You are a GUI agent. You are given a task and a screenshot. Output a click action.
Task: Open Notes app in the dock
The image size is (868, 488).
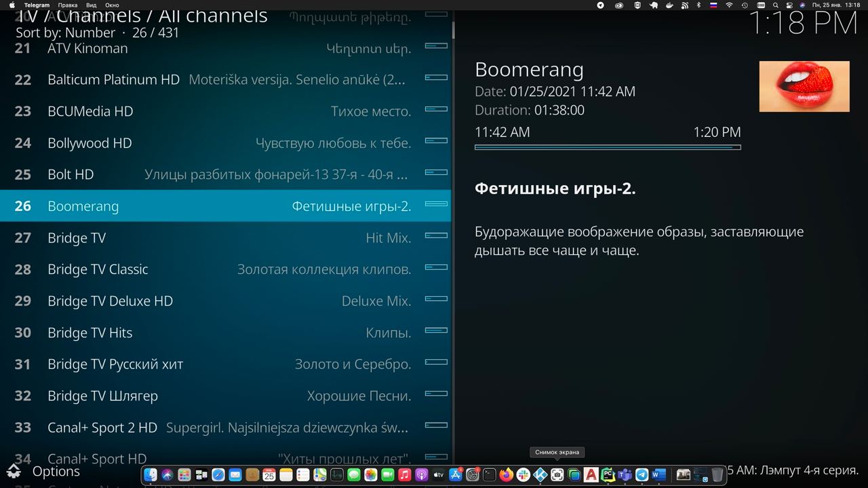[x=285, y=475]
